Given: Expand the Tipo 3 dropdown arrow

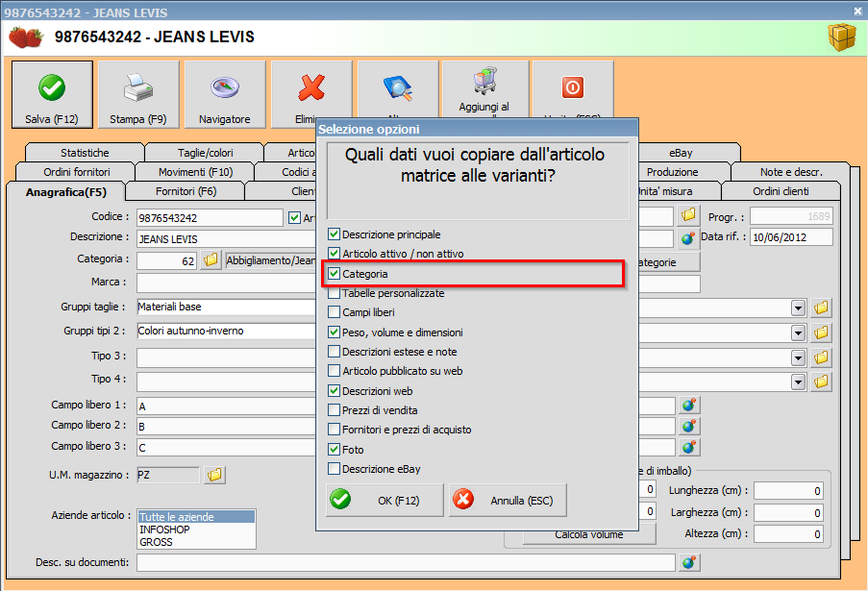Looking at the screenshot, I should point(798,358).
